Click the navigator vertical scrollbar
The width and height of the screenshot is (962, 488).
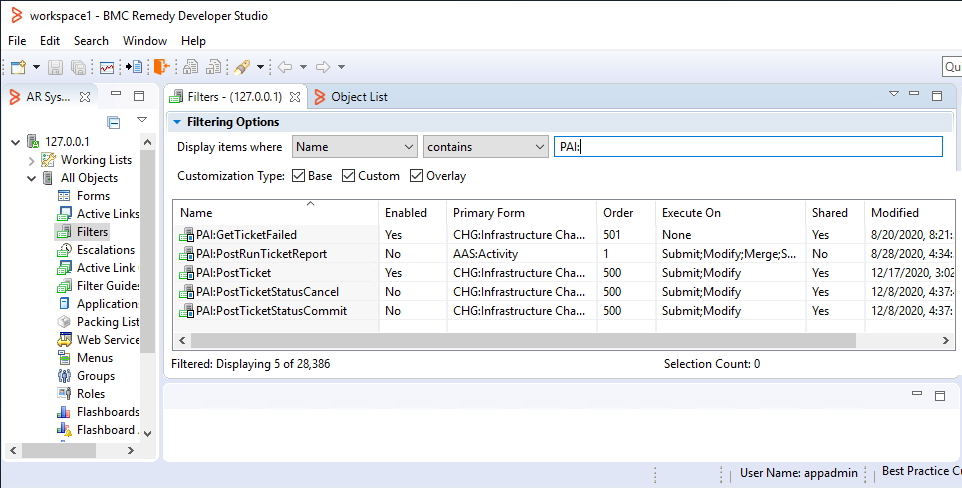pos(147,252)
